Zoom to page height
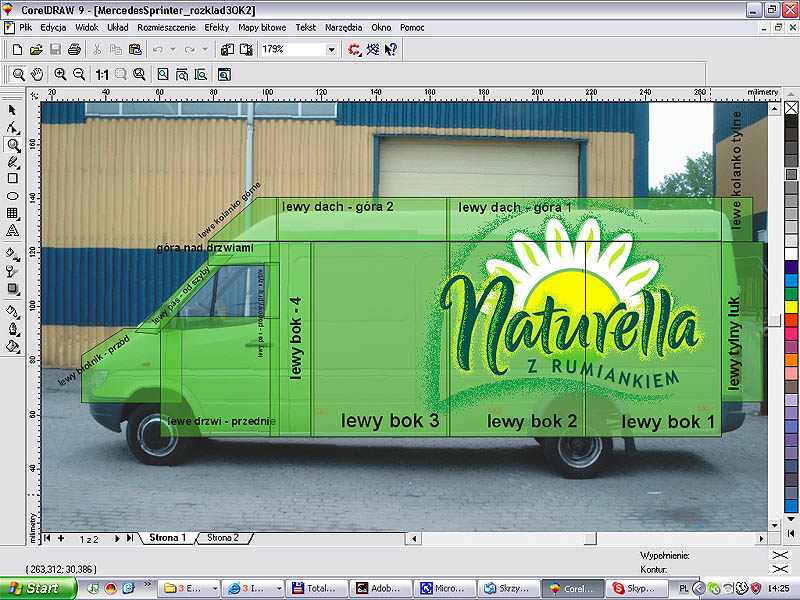 pos(201,74)
